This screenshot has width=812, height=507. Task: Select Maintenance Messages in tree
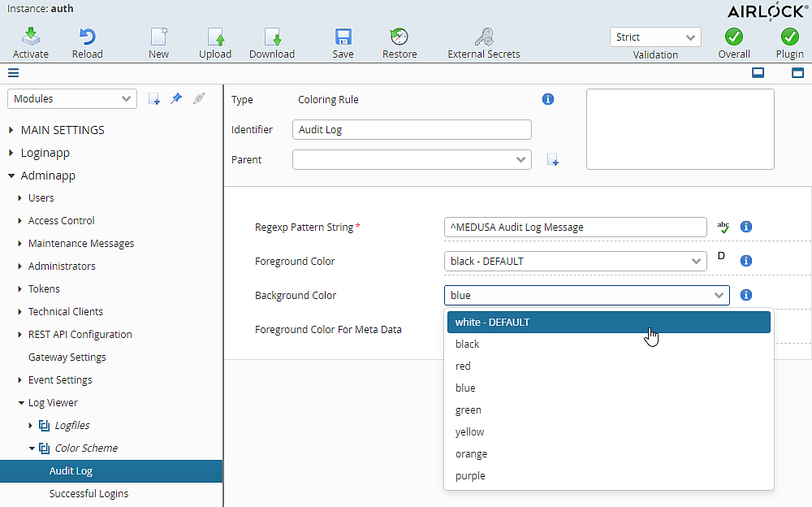pyautogui.click(x=80, y=244)
